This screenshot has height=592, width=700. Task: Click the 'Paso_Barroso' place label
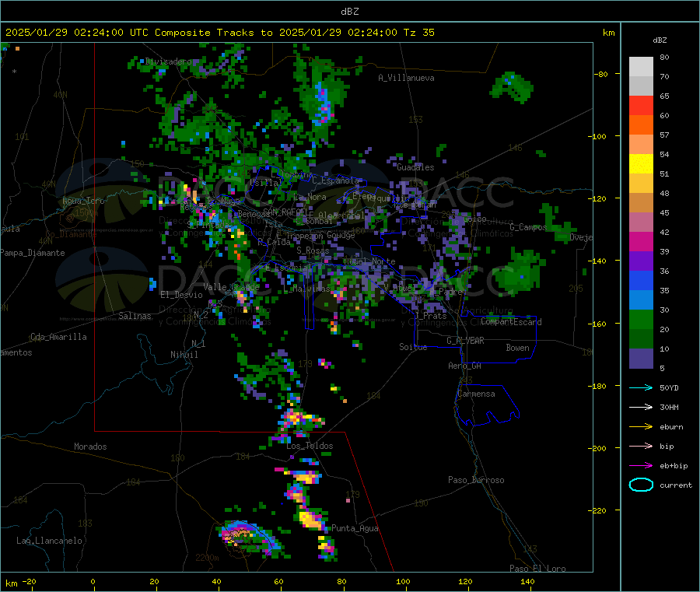click(476, 481)
